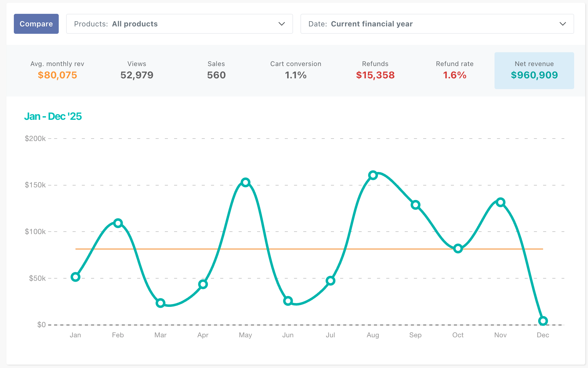Click the May data point on chart
This screenshot has height=368, width=588.
(245, 182)
